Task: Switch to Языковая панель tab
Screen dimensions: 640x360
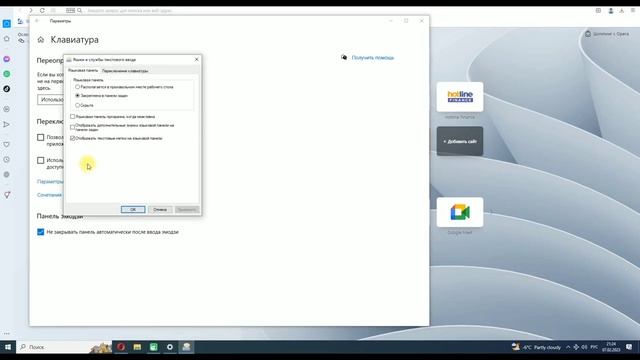Action: pos(83,71)
